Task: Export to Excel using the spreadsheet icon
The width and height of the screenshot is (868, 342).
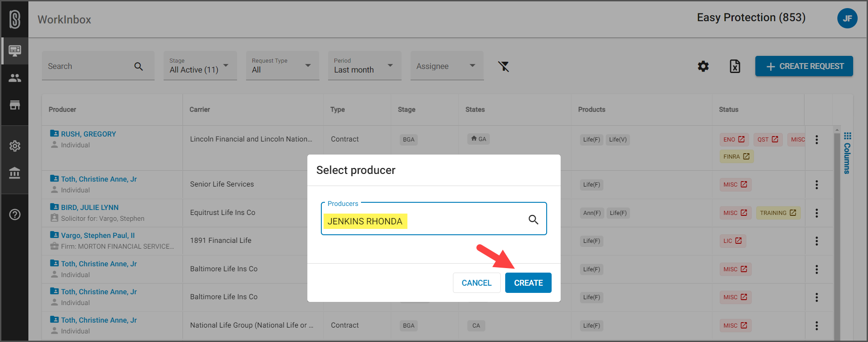Action: (x=735, y=66)
